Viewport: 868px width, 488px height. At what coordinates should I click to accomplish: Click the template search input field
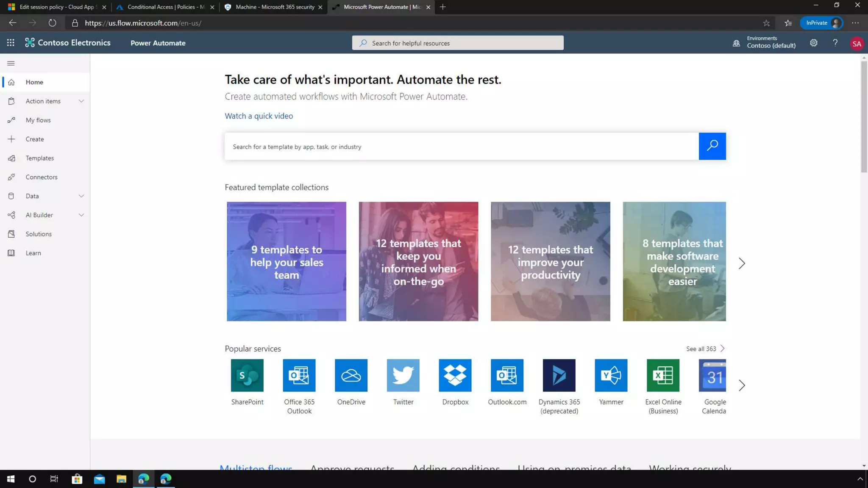coord(461,146)
